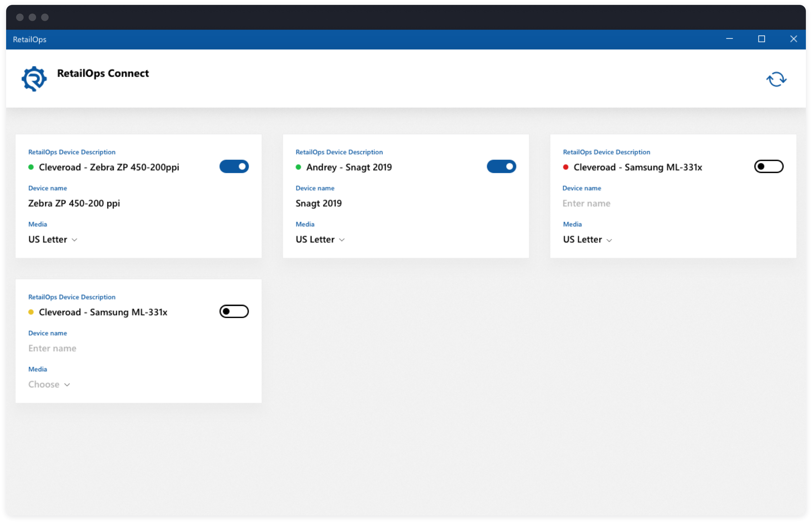The image size is (812, 523).
Task: Click green status dot beside Andrey - Snagt 2019
Action: (x=298, y=167)
